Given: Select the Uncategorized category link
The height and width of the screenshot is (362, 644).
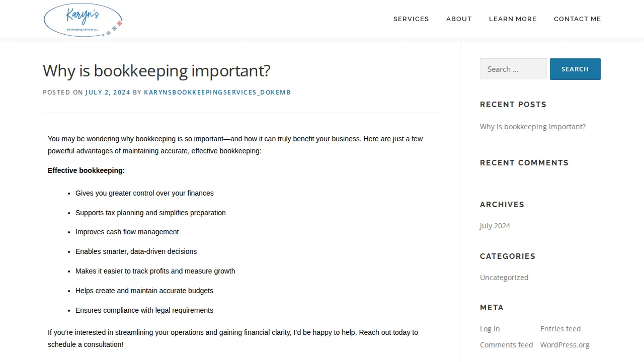Looking at the screenshot, I should (x=504, y=278).
